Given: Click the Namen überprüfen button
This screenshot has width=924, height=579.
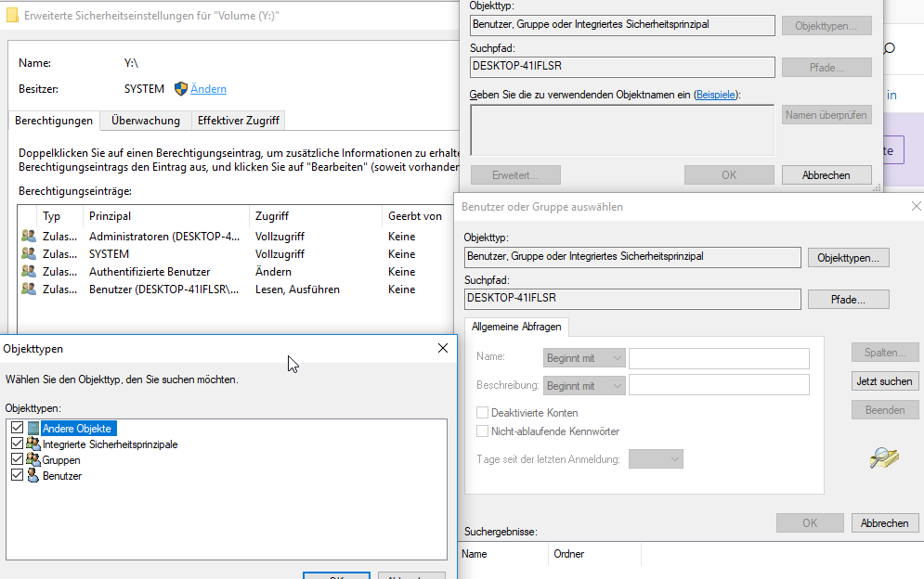Looking at the screenshot, I should [826, 115].
